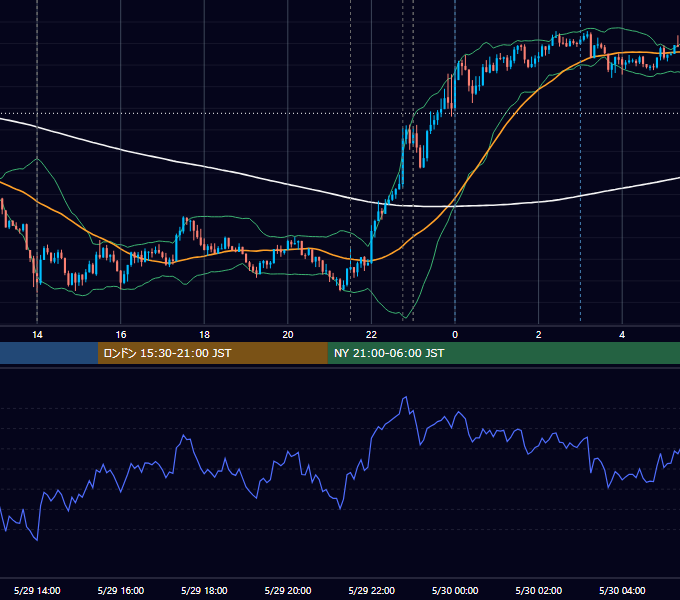
Task: Click the NY 21:00-06:00 JST session bar
Action: pos(503,353)
